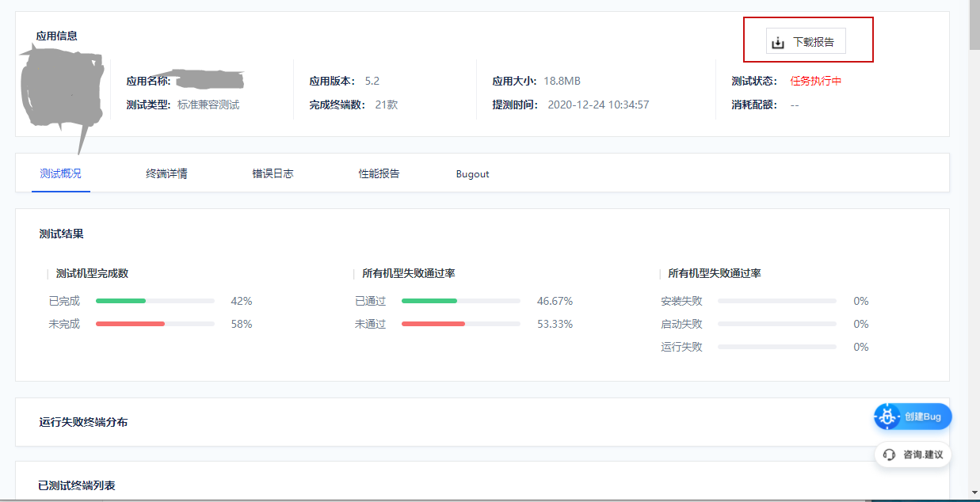Click the 运行失败终端分布 section heading
980x502 pixels.
click(x=83, y=422)
